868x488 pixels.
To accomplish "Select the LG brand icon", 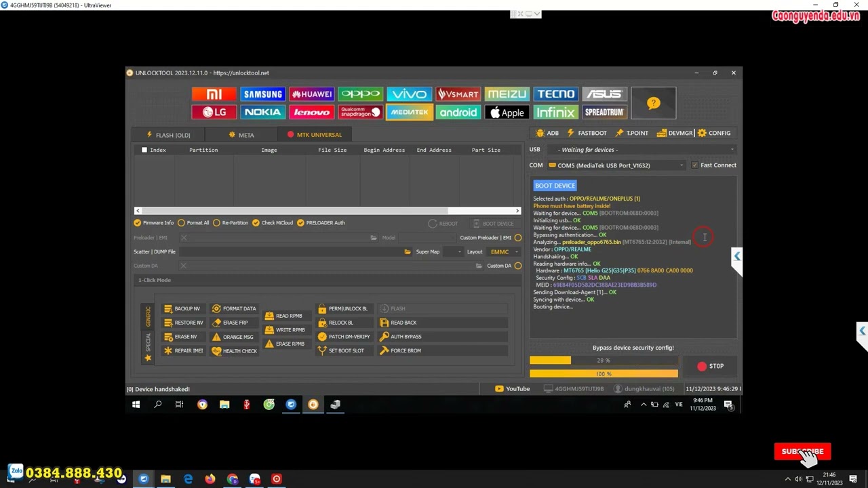I will point(214,113).
